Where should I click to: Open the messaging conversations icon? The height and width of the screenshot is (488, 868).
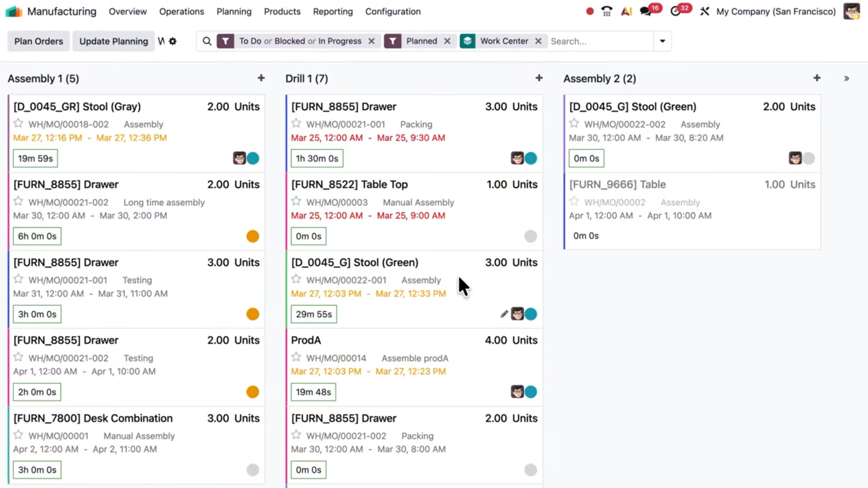[646, 11]
